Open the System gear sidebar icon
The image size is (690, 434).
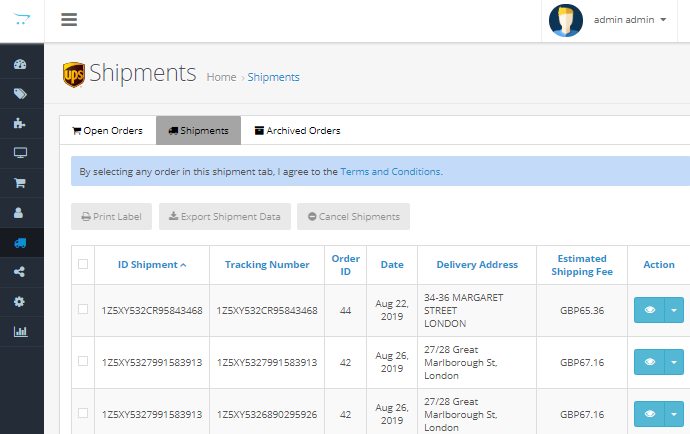click(19, 302)
